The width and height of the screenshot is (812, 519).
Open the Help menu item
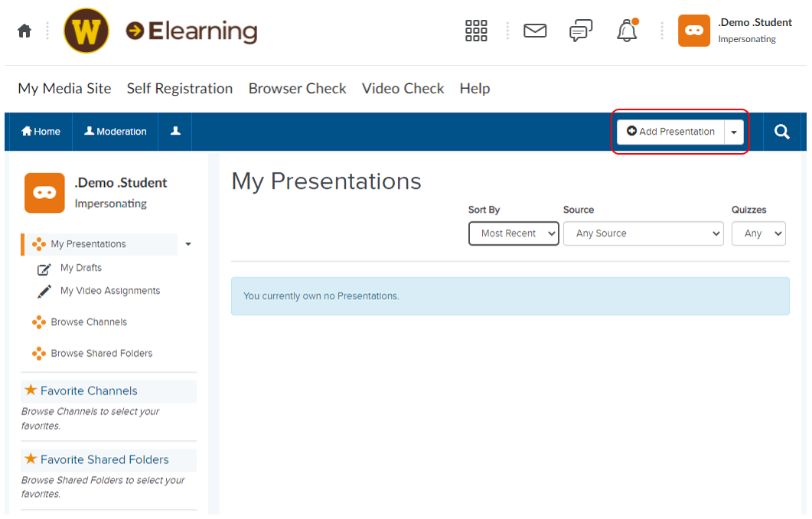[x=474, y=88]
